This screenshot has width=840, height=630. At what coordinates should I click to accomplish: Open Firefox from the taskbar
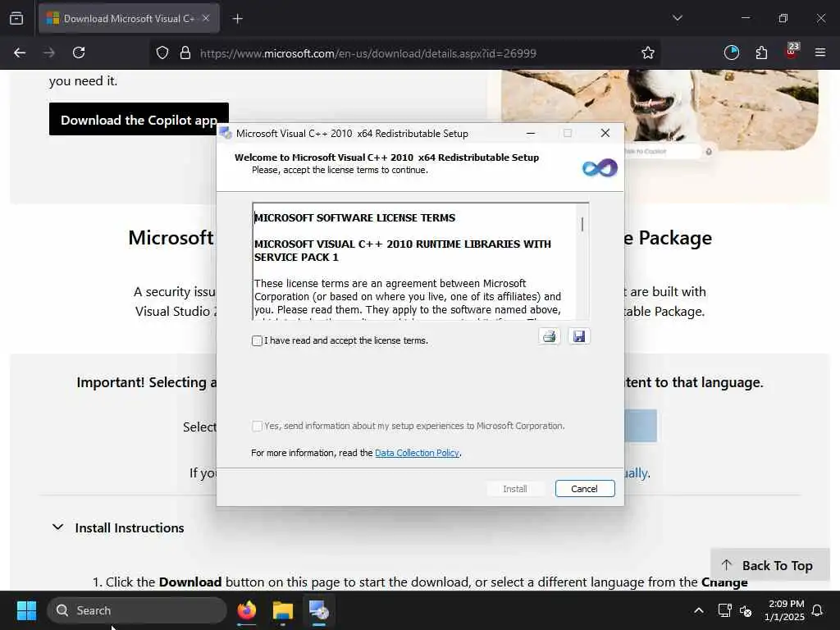coord(246,610)
